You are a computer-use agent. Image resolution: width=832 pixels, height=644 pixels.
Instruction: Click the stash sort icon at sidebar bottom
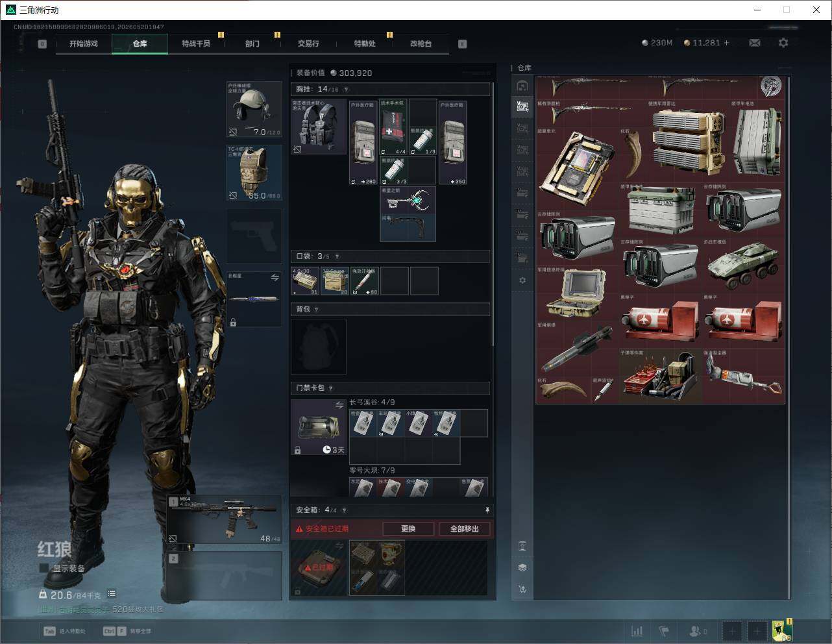pos(522,589)
